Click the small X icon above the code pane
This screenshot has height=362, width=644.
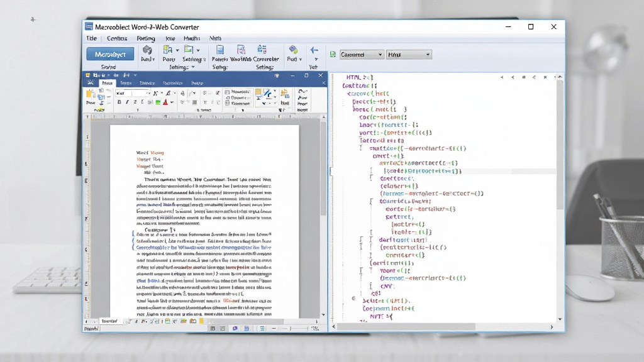[x=545, y=77]
